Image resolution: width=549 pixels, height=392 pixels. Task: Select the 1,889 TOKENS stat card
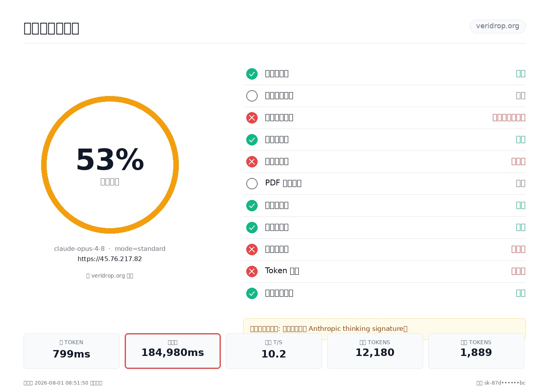[x=476, y=351]
